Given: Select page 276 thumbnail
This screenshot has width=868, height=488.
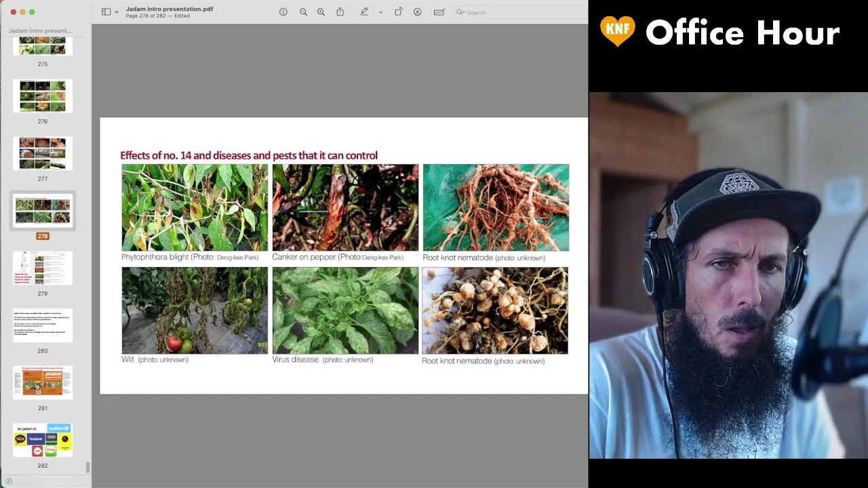Looking at the screenshot, I should (x=43, y=96).
